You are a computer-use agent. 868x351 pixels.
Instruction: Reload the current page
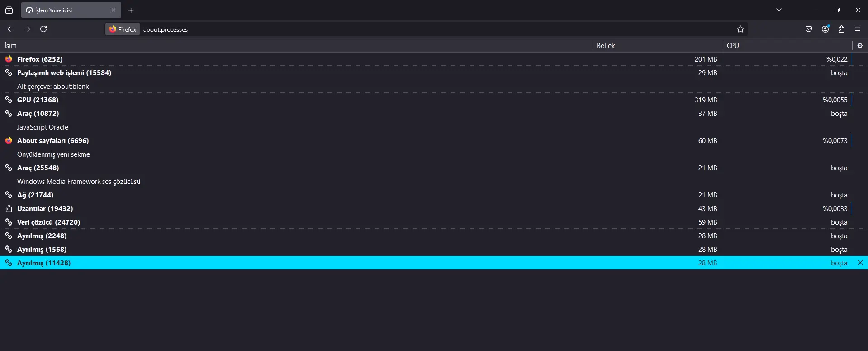(43, 29)
